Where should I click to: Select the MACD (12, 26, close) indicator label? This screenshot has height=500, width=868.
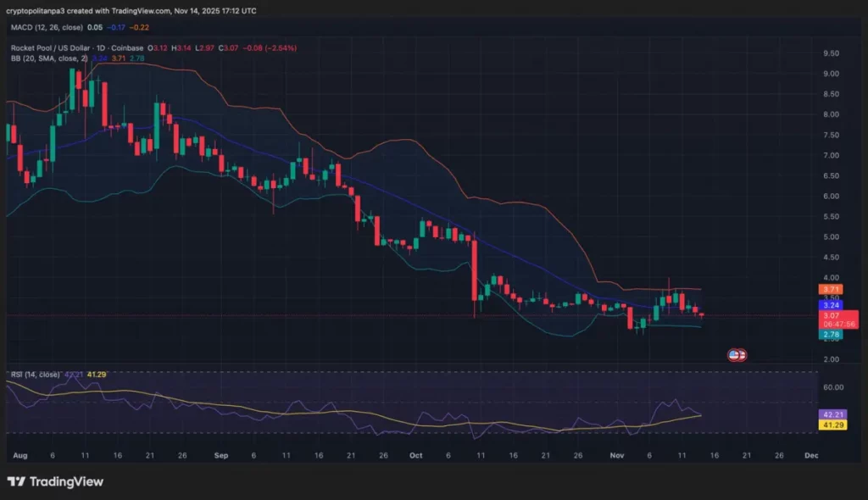(48, 26)
